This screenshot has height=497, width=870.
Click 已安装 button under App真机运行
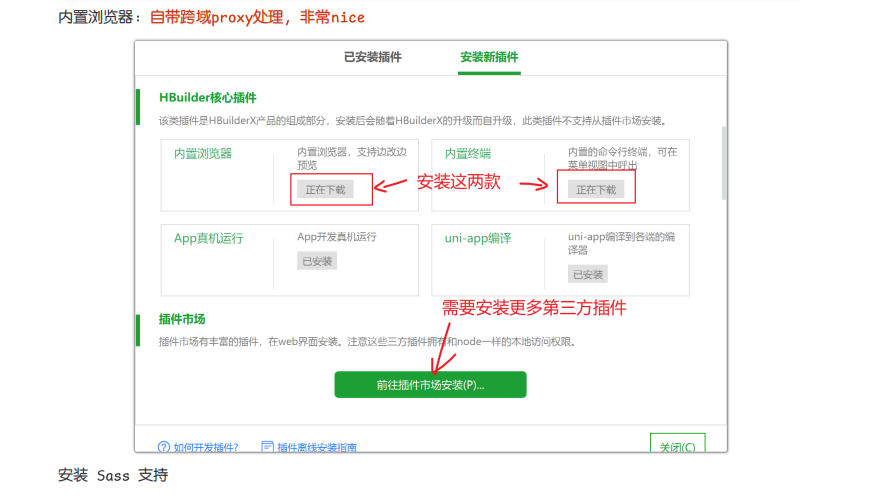coord(317,261)
